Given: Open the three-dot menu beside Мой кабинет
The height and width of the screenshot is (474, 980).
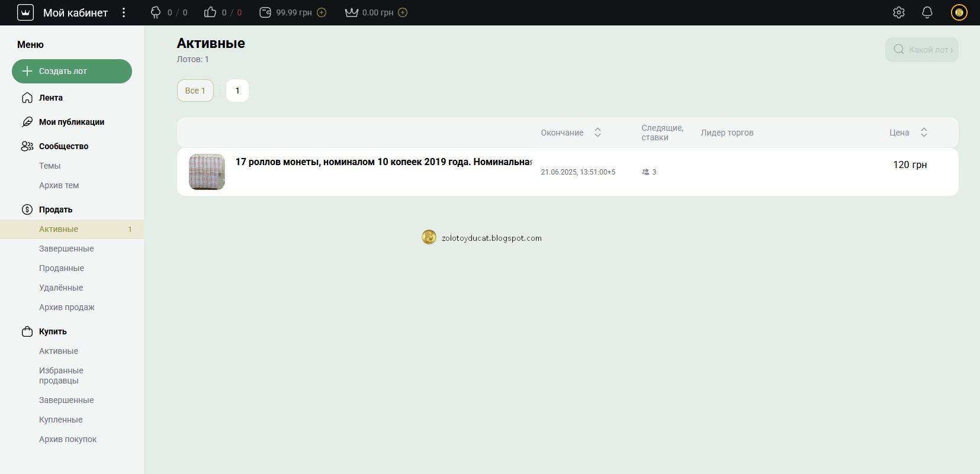Looking at the screenshot, I should pyautogui.click(x=124, y=12).
